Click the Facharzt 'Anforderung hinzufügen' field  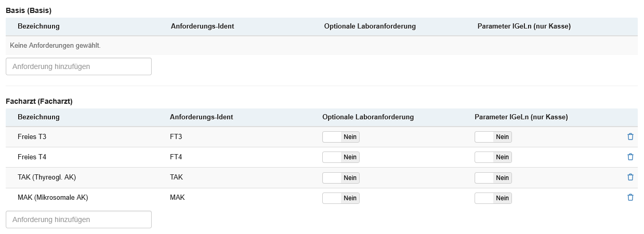coord(78,219)
